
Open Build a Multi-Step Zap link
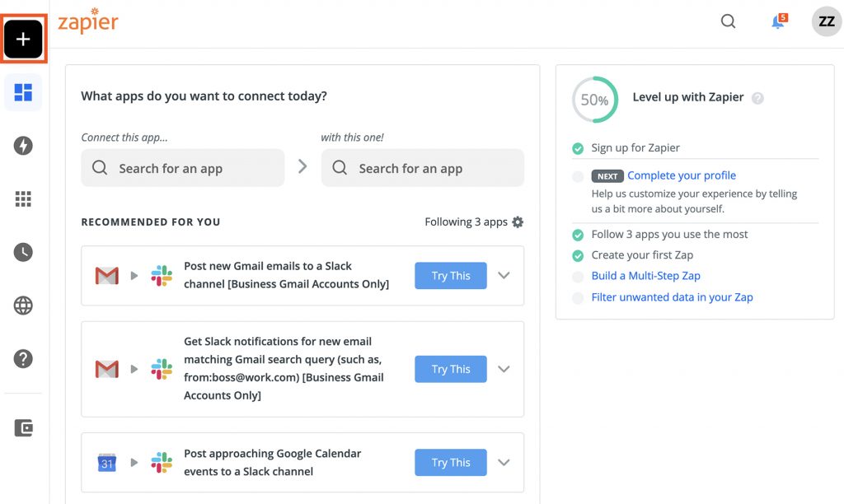tap(646, 276)
